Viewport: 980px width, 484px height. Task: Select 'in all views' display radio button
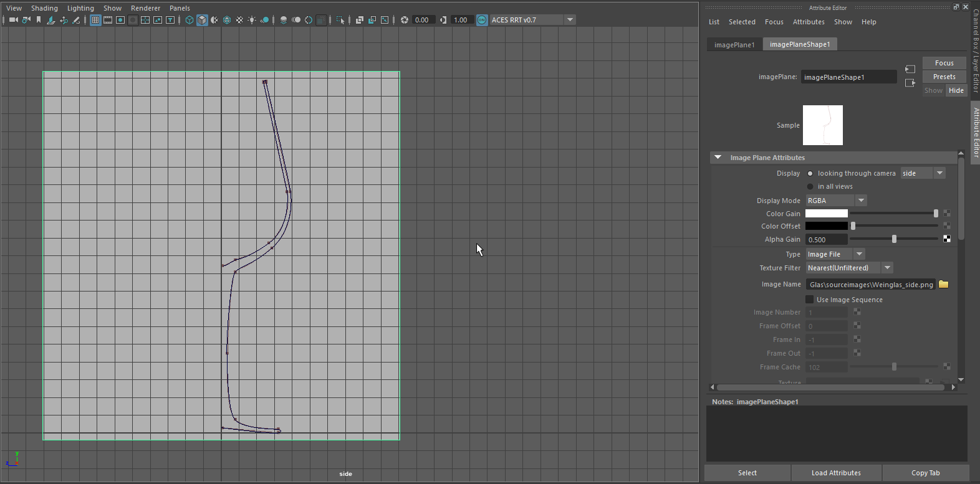(x=810, y=186)
